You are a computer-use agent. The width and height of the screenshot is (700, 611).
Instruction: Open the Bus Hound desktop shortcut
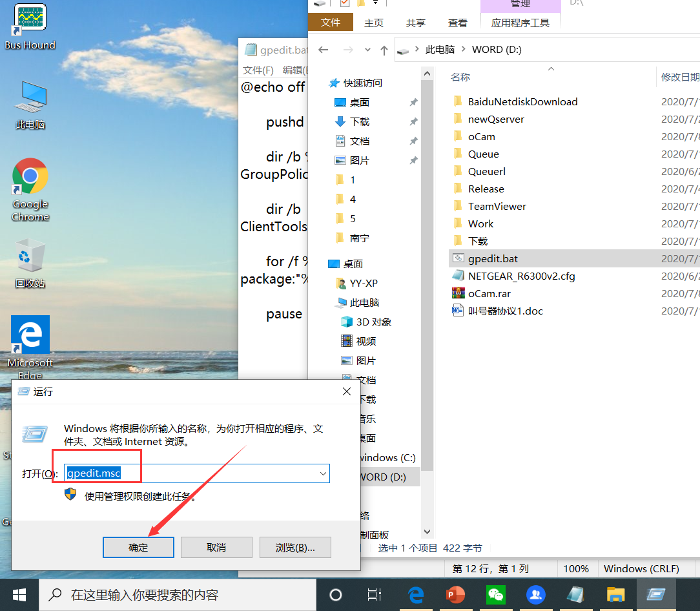pos(30,17)
